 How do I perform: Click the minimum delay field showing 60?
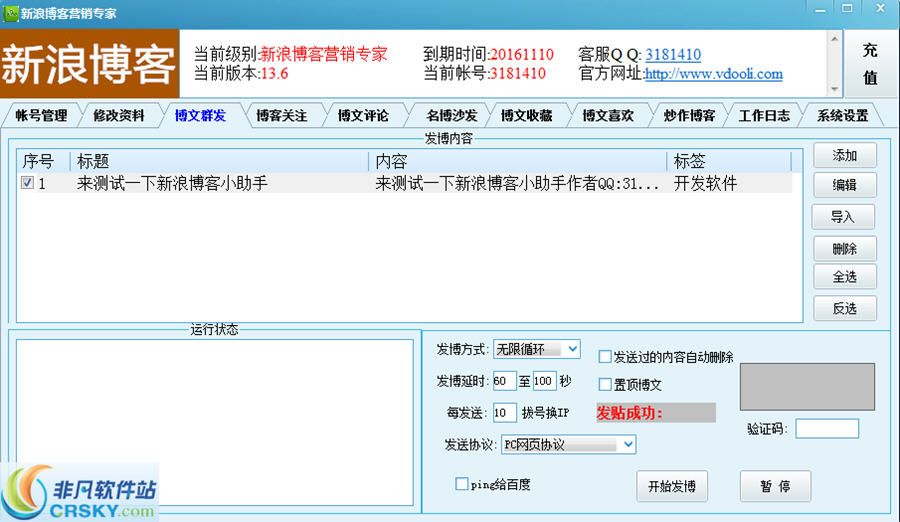click(504, 381)
